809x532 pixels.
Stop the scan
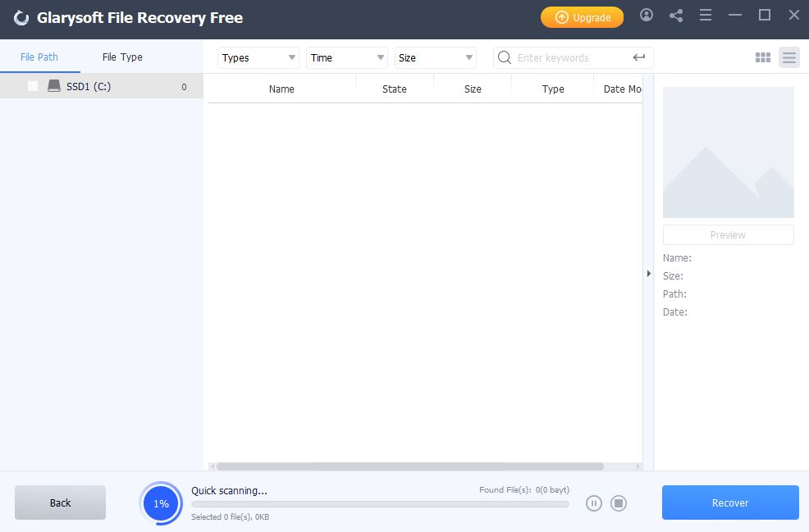pos(619,503)
